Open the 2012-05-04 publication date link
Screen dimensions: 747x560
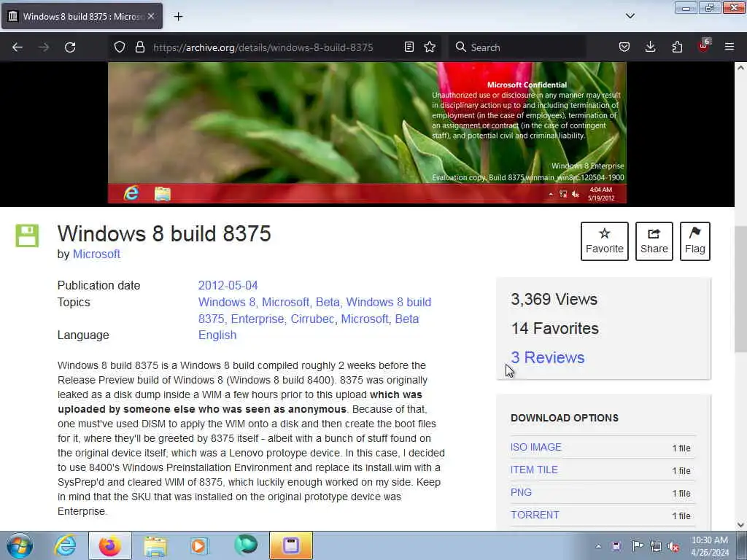pyautogui.click(x=228, y=285)
